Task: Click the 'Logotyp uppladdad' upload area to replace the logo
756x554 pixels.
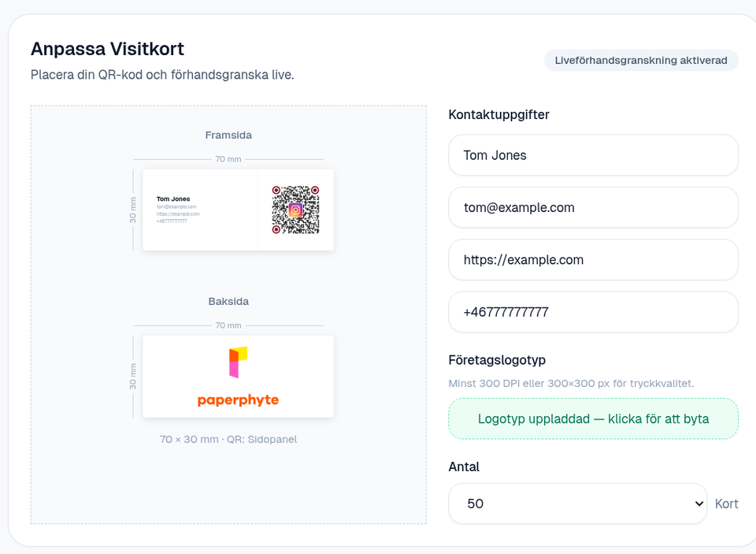Action: pos(593,419)
